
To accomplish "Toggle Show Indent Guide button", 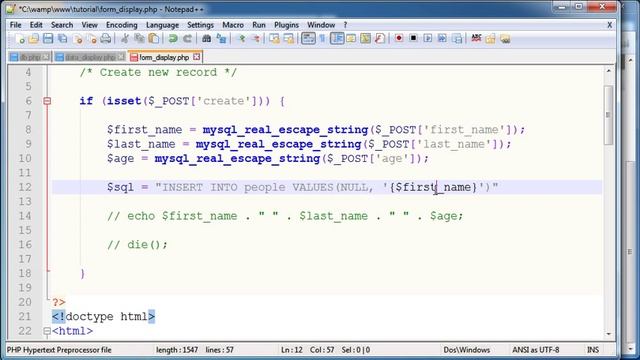I will click(337, 39).
